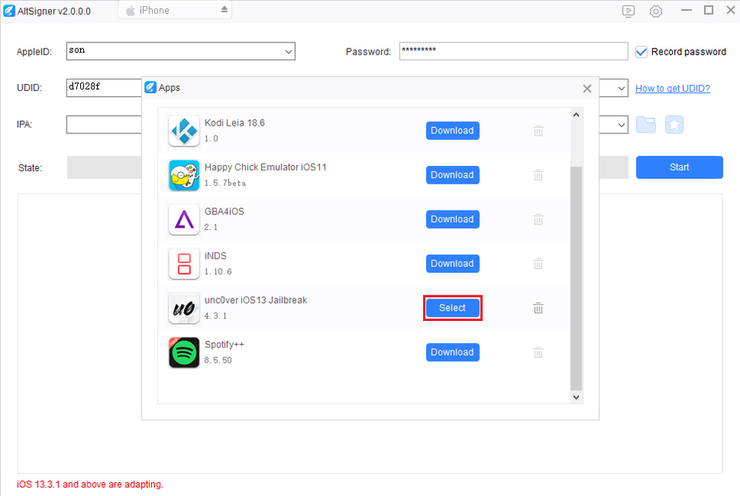Click the Happy Chick Emulator app icon
This screenshot has width=740, height=496.
[x=184, y=175]
